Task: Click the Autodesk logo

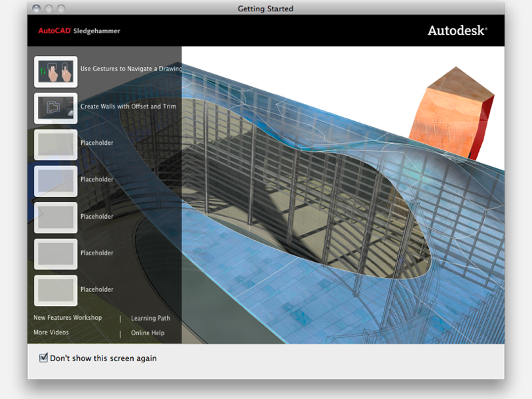Action: pyautogui.click(x=458, y=31)
